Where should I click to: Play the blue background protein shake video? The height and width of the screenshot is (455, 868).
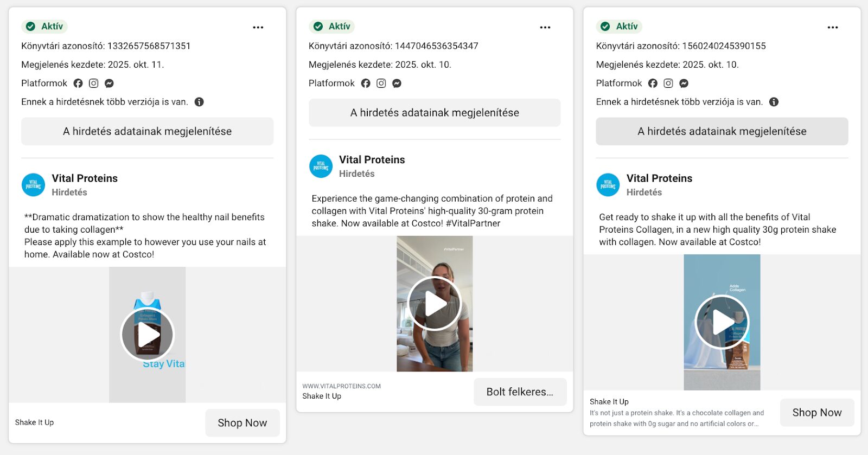(x=722, y=322)
